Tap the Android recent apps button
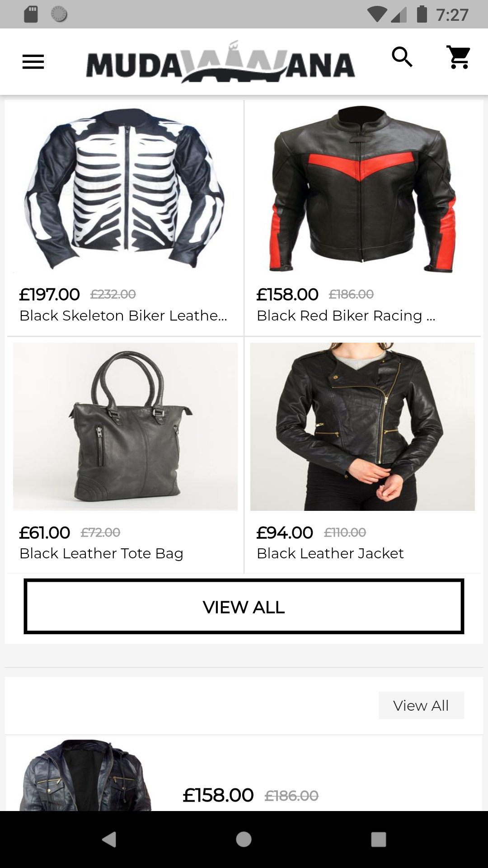488x868 pixels. pos(378,839)
